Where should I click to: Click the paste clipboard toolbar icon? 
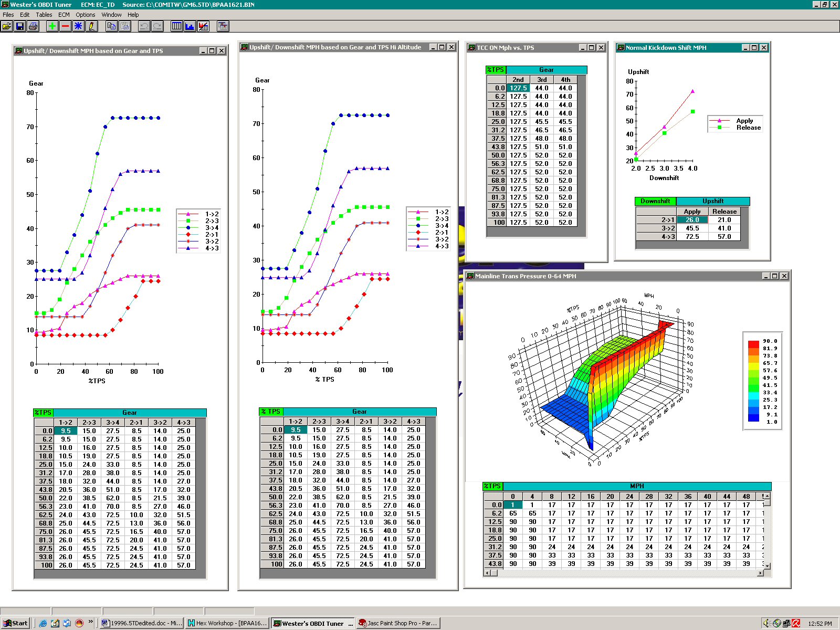[124, 26]
